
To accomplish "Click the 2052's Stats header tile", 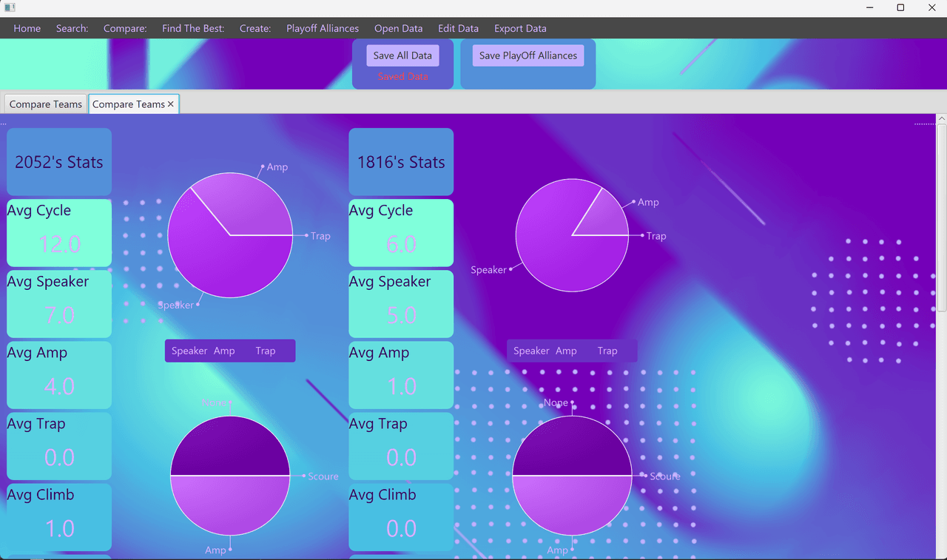I will [x=59, y=162].
